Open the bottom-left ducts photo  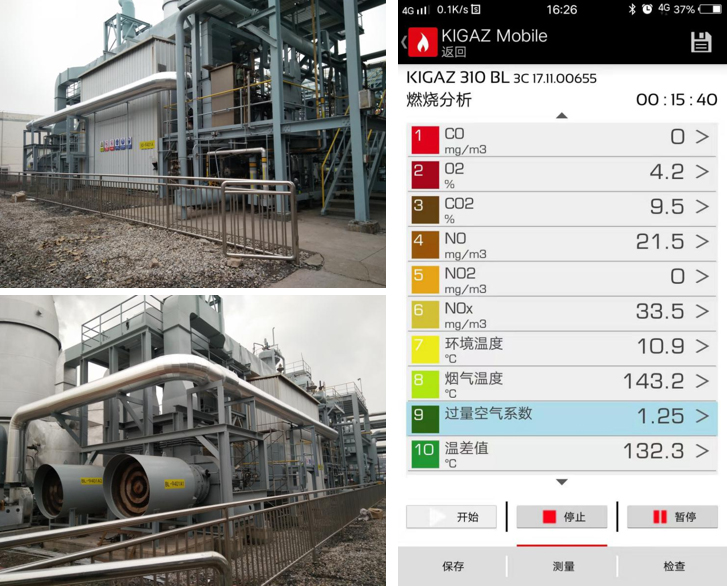(193, 440)
